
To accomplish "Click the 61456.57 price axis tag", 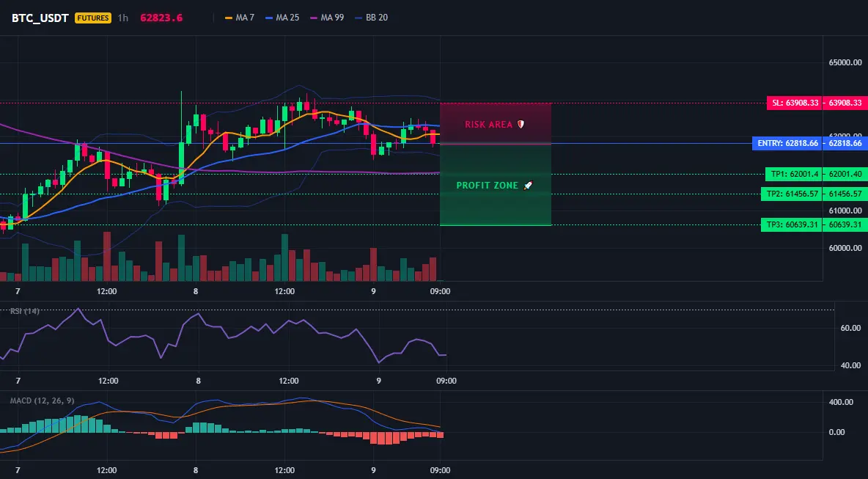I will coord(845,194).
